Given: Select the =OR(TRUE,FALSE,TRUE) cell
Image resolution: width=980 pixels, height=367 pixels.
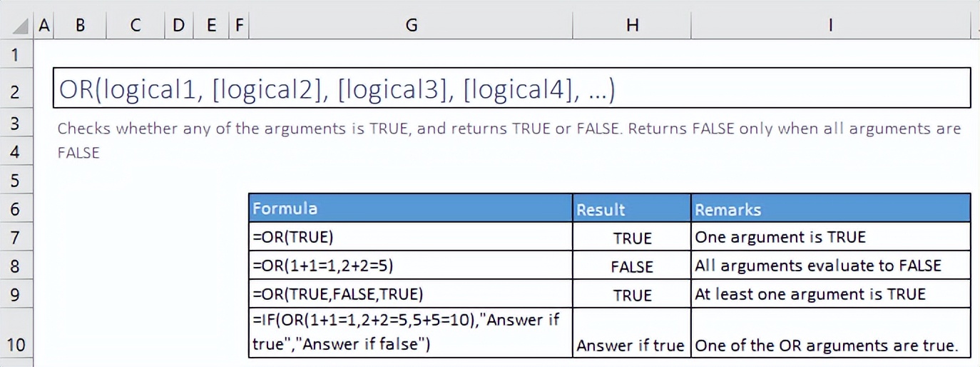Looking at the screenshot, I should (410, 294).
